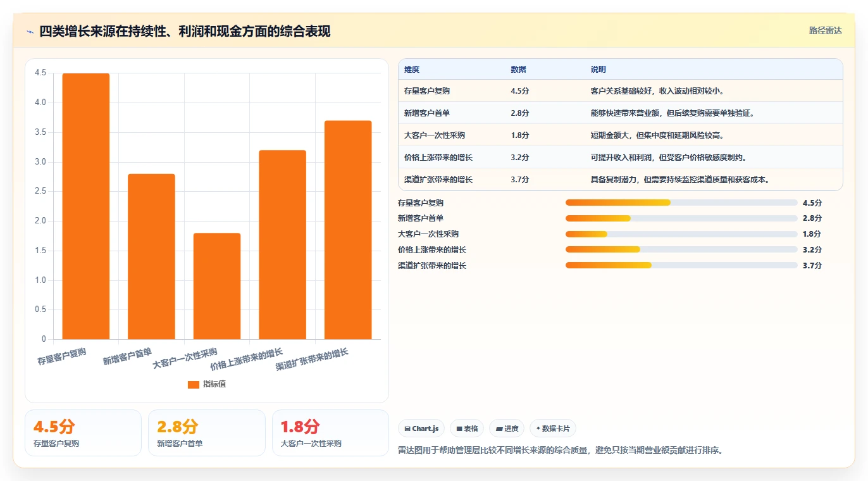Toggle the 指标值 legend swatch
The height and width of the screenshot is (481, 868).
click(x=194, y=385)
